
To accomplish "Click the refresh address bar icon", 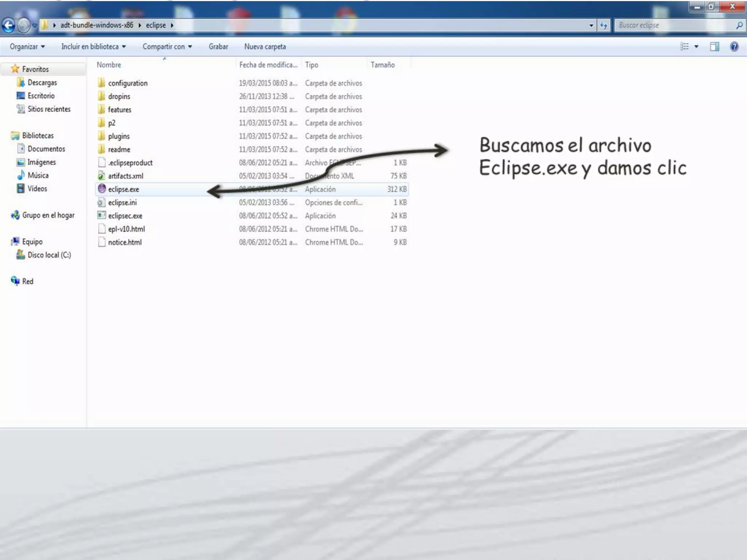I will point(604,26).
